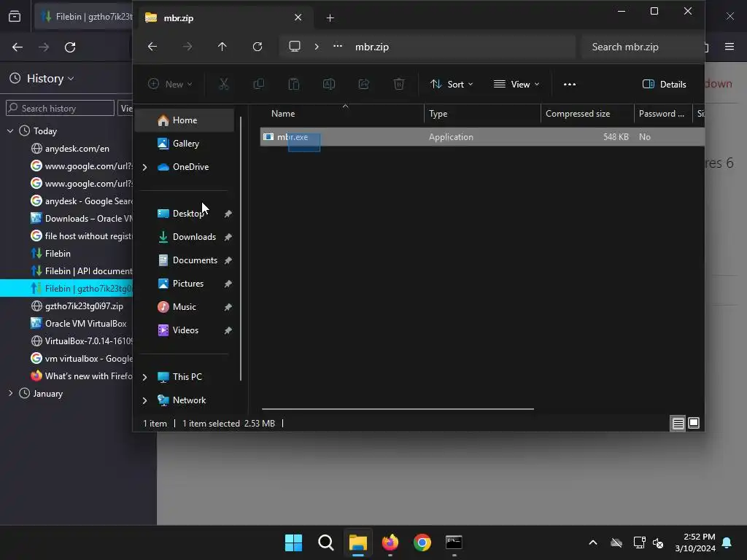The width and height of the screenshot is (747, 560).
Task: Go back in File Explorer
Action: (152, 47)
